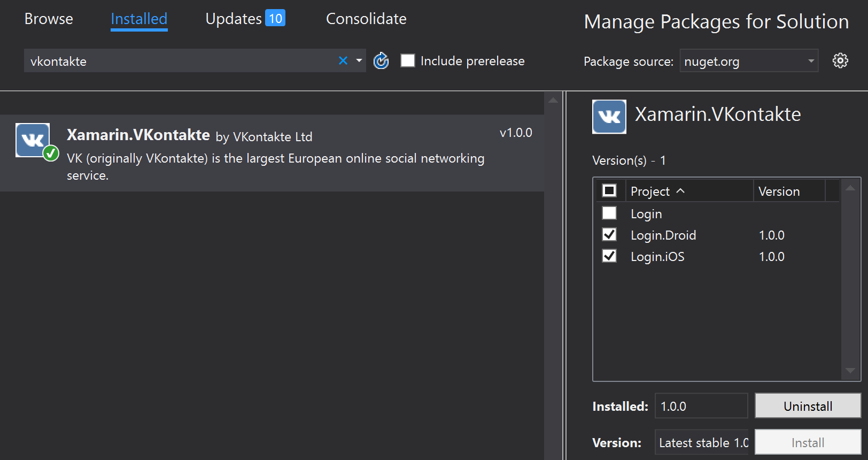Screen dimensions: 868x460
Task: Open package source settings gear
Action: (840, 61)
